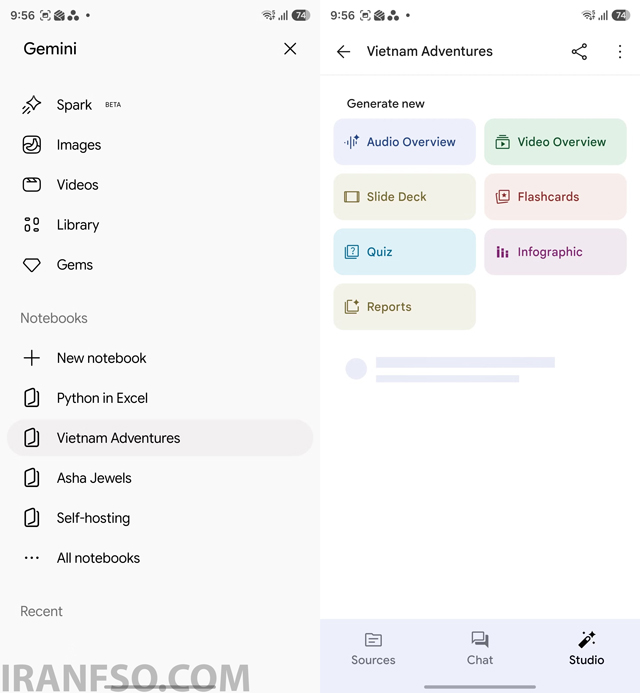The height and width of the screenshot is (693, 640).
Task: Tap the Python in Excel notebook icon
Action: click(31, 398)
